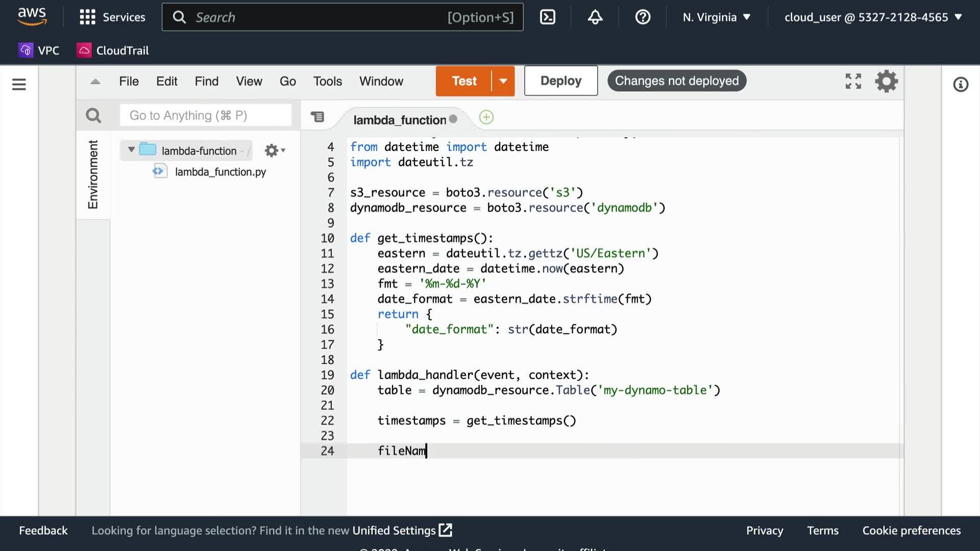Collapse the lambda-function folder tree
This screenshot has height=551, width=980.
(131, 150)
